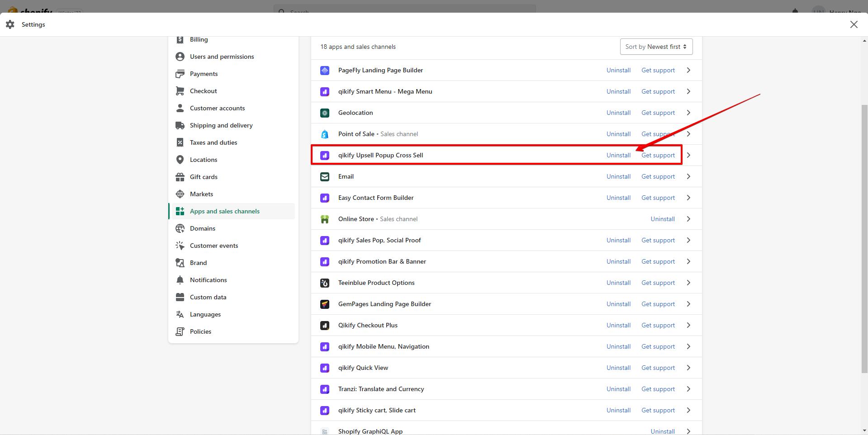Screen dimensions: 868x435
Task: Click the Settings gear icon
Action: [10, 24]
